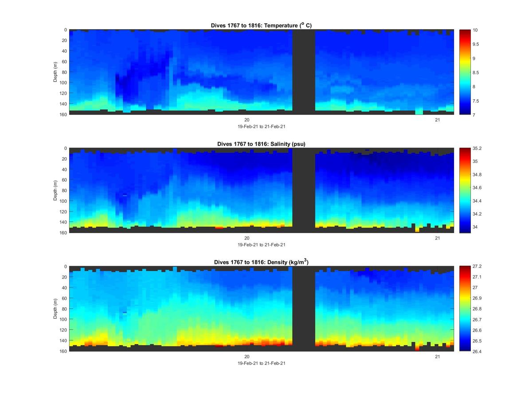The image size is (532, 395).
Task: Click the Salinity colorbar
Action: coord(465,190)
